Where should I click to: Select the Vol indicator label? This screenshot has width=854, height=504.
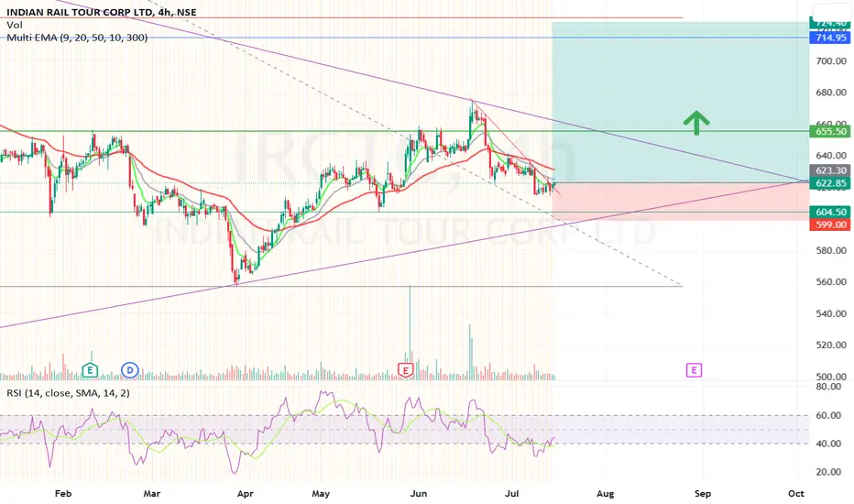[15, 25]
